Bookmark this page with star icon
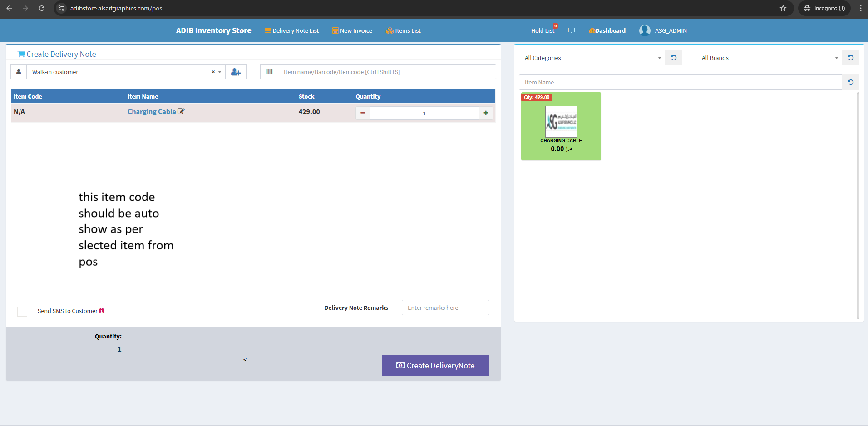 tap(783, 8)
